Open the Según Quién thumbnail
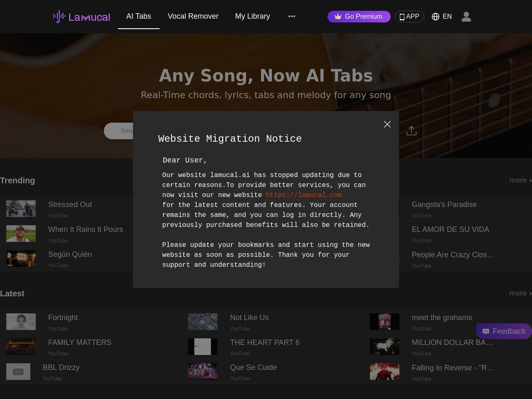532x399 pixels. tap(21, 259)
